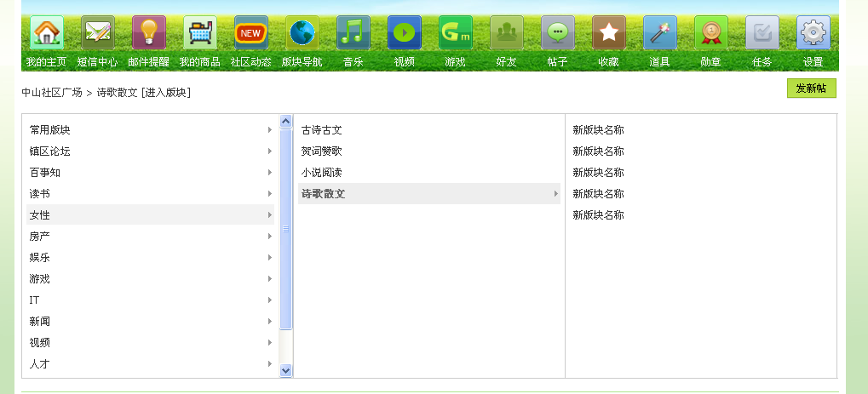Screen dimensions: 868x394
Task: Open the 设置 gear icon
Action: coord(813,32)
